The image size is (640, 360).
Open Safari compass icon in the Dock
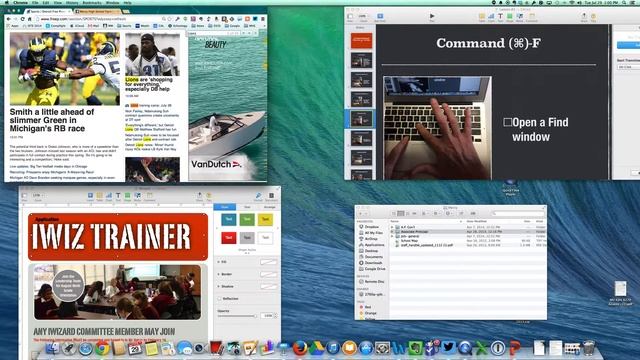(86, 348)
